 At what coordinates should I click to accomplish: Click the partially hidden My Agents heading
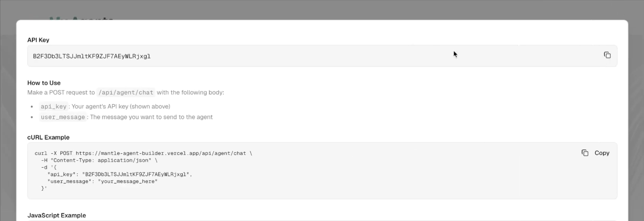[81, 18]
